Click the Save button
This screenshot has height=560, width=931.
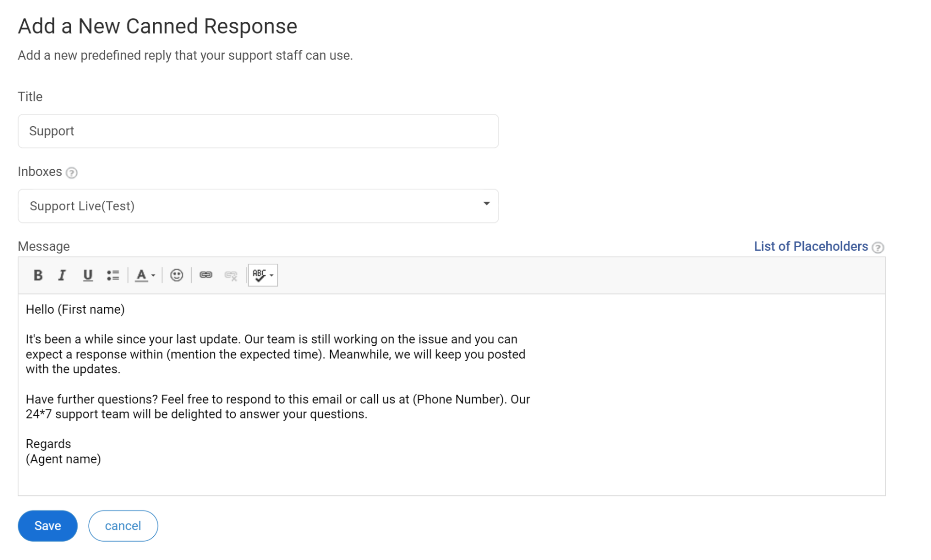[48, 526]
